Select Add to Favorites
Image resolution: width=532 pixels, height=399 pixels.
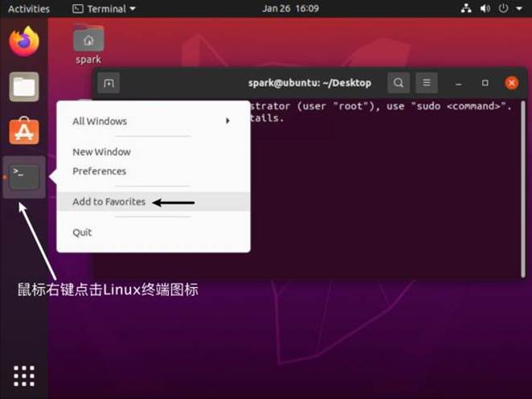(153, 202)
